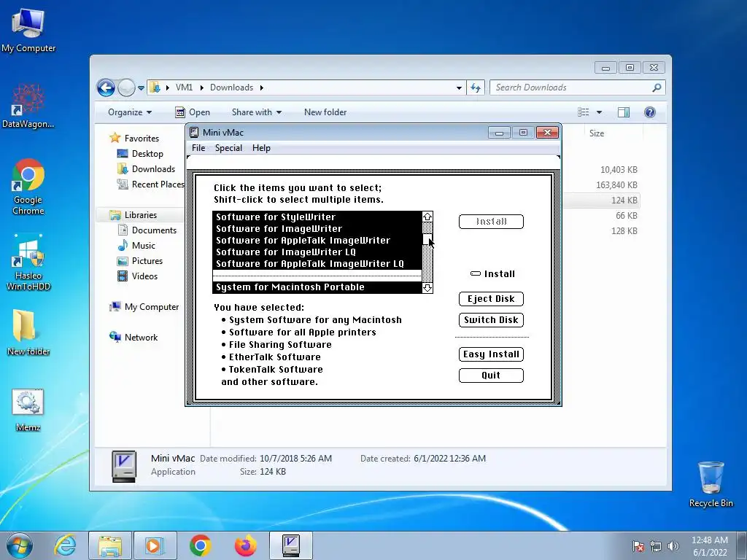The image size is (747, 560).
Task: Open Memz desktop icon
Action: [28, 410]
